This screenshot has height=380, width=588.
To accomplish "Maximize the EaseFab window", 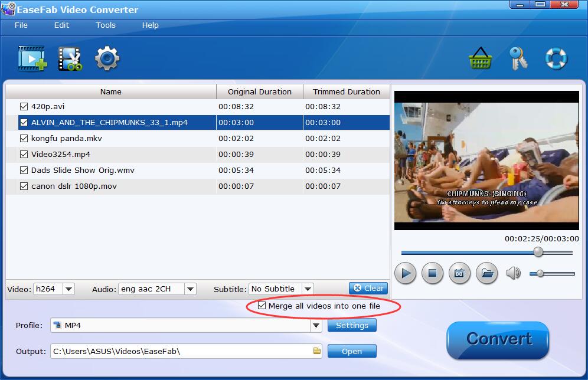I will tap(540, 5).
